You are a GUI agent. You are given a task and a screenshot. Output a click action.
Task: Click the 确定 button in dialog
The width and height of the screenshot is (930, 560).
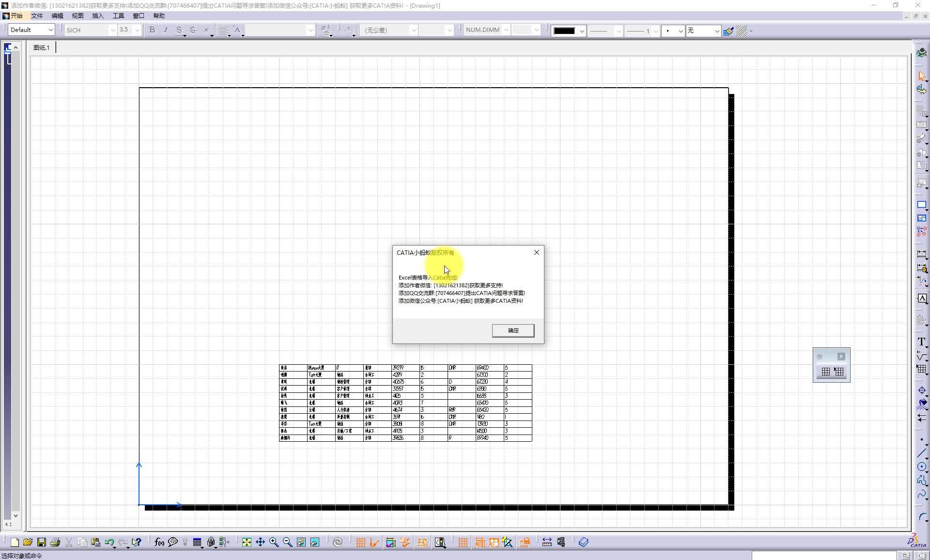tap(513, 330)
